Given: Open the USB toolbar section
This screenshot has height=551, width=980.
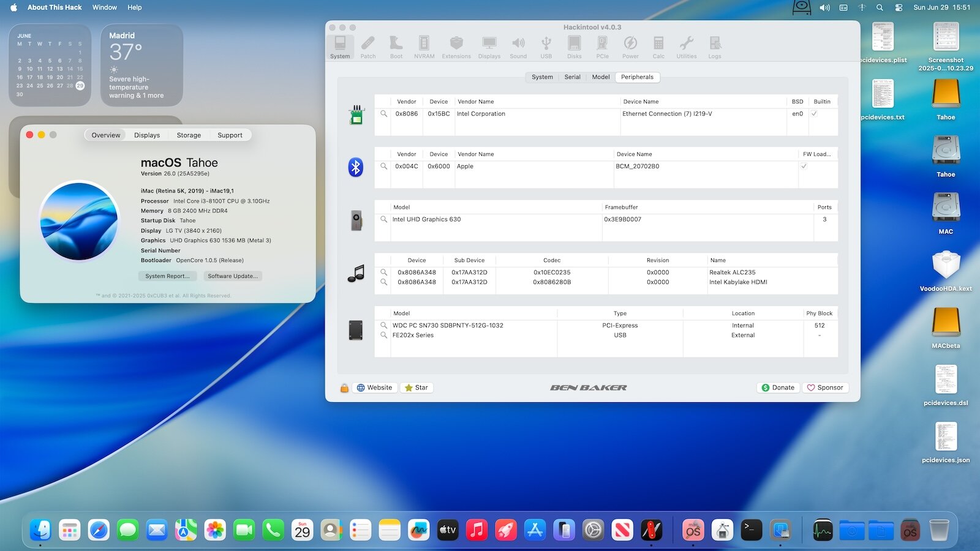Looking at the screenshot, I should click(546, 47).
